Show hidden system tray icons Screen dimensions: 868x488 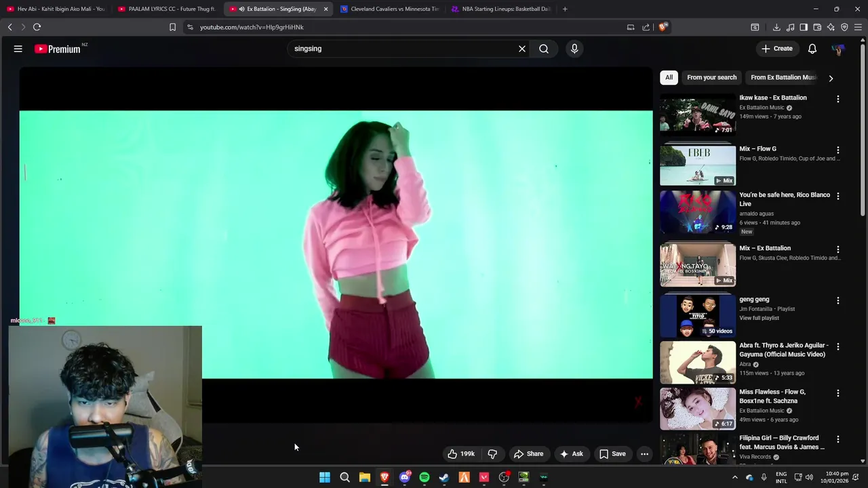click(734, 477)
